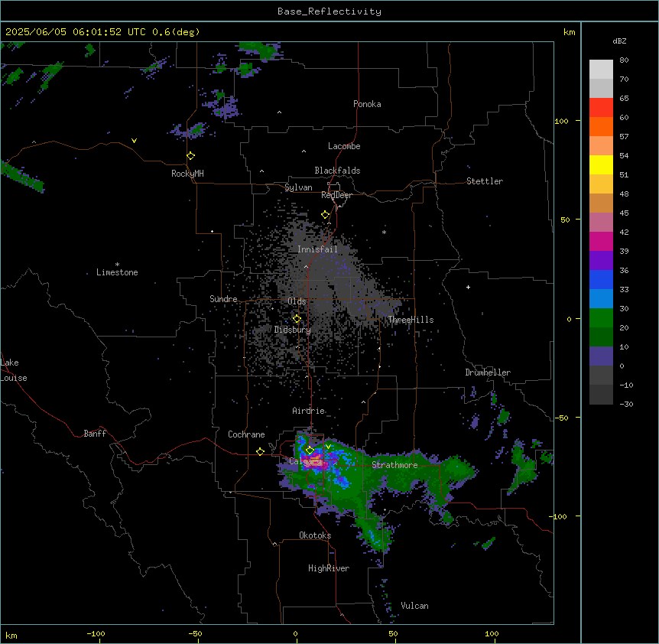The image size is (659, 644).
Task: Click the Okotoks label
Action: pyautogui.click(x=315, y=535)
